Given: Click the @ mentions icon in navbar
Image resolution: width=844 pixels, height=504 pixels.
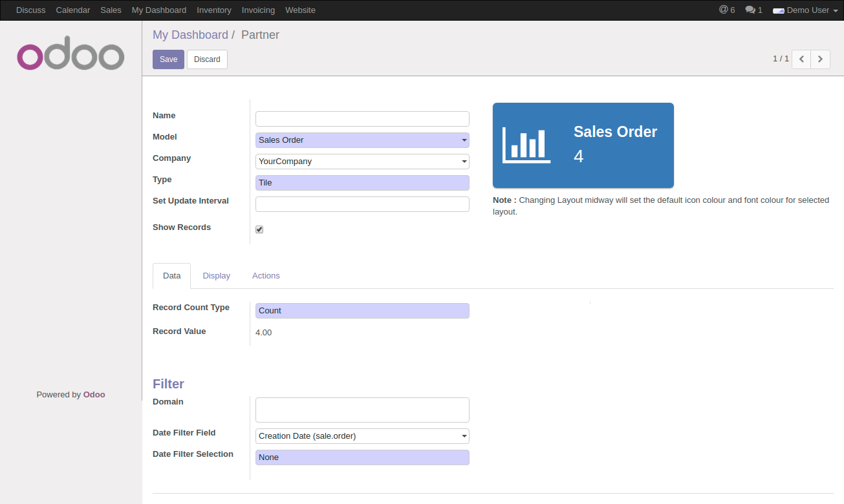Looking at the screenshot, I should tap(723, 10).
